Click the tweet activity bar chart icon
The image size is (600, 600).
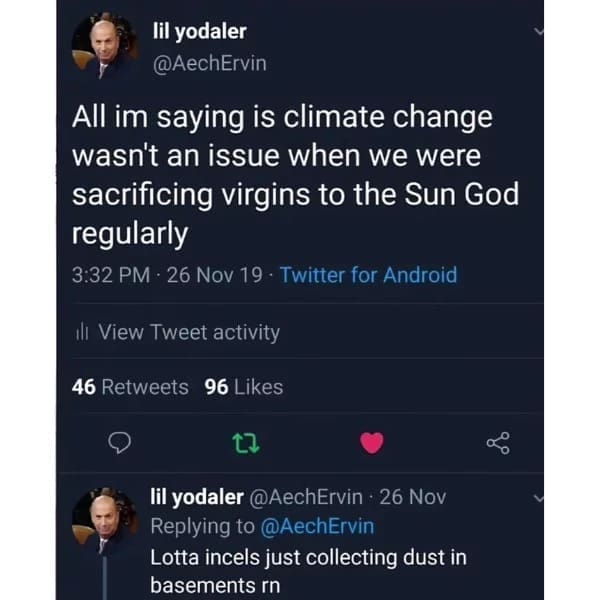click(85, 332)
